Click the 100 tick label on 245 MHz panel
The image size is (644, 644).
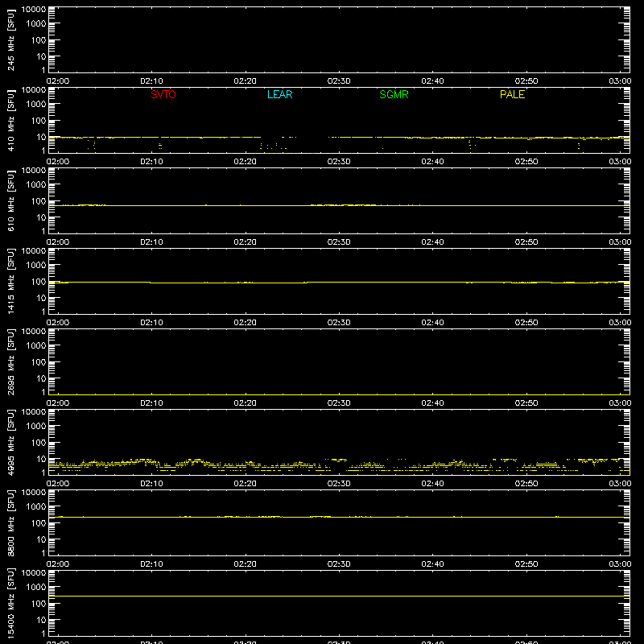click(x=39, y=40)
